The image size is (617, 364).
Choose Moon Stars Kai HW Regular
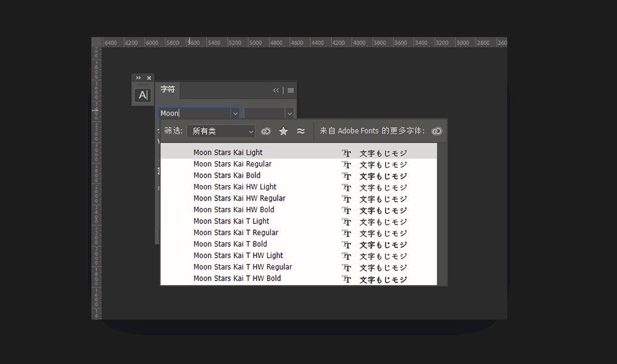click(299, 198)
